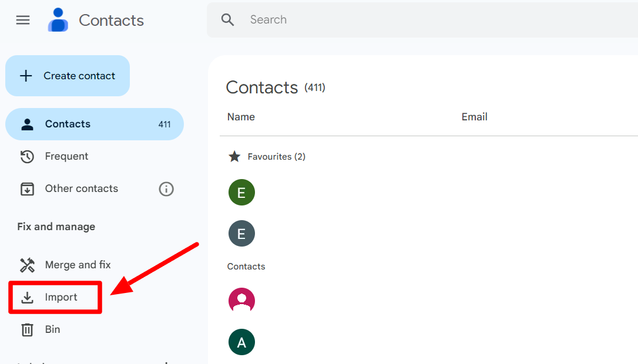The image size is (638, 364).
Task: Click the Contacts (411) page heading
Action: 276,87
